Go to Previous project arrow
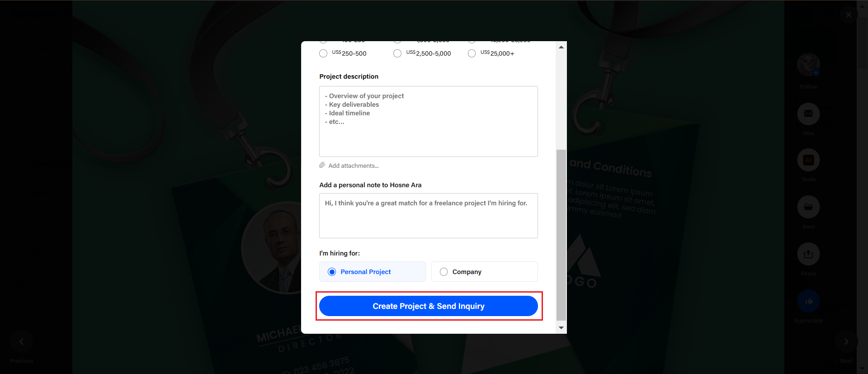Screen dimensions: 868x374 point(22,341)
